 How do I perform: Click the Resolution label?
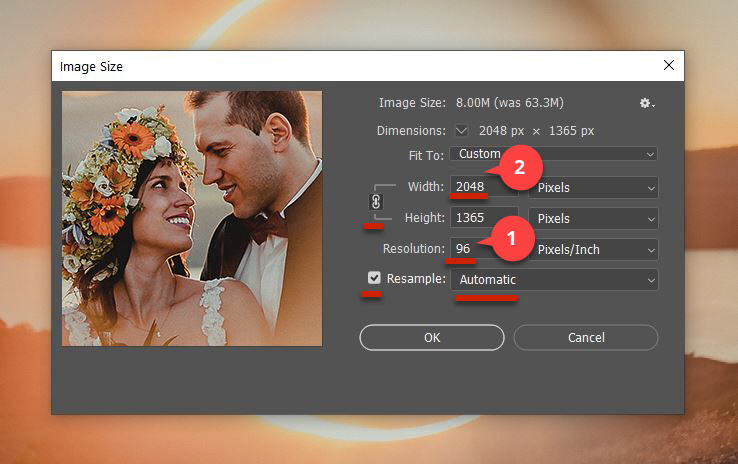(x=414, y=248)
